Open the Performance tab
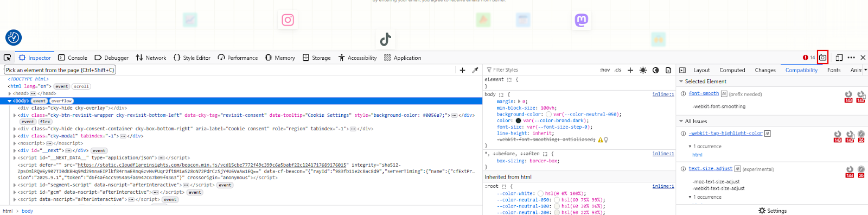This screenshot has height=215, width=868. 238,58
